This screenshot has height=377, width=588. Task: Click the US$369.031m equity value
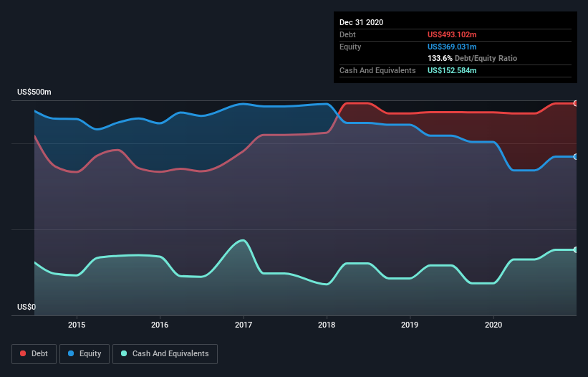click(x=452, y=47)
